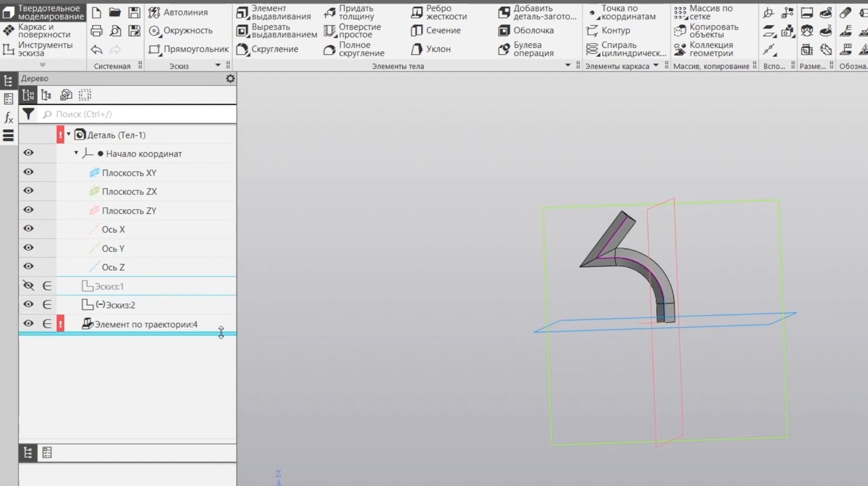Viewport: 868px width, 486px height.
Task: Click the Save document icon
Action: 134,12
